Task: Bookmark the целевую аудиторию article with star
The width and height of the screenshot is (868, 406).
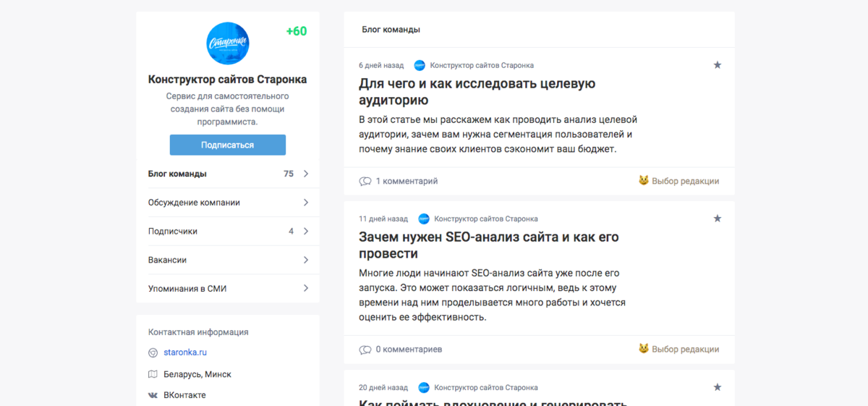Action: click(718, 65)
